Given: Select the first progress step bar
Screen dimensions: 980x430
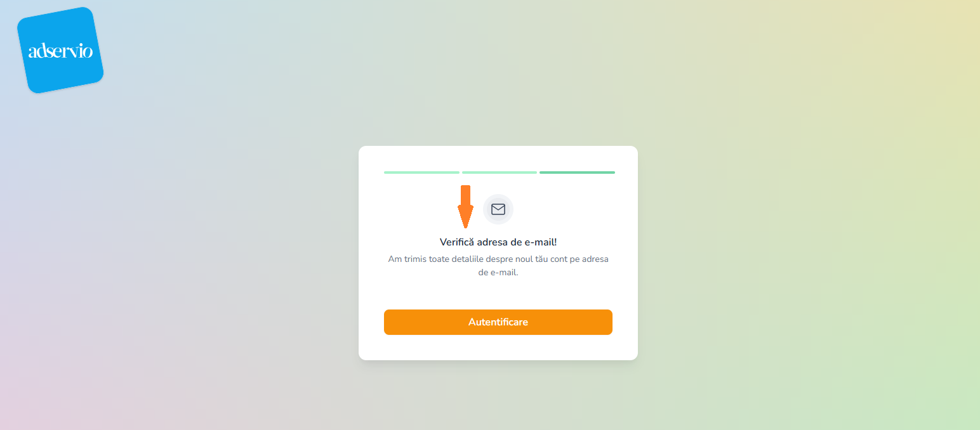Looking at the screenshot, I should tap(421, 173).
